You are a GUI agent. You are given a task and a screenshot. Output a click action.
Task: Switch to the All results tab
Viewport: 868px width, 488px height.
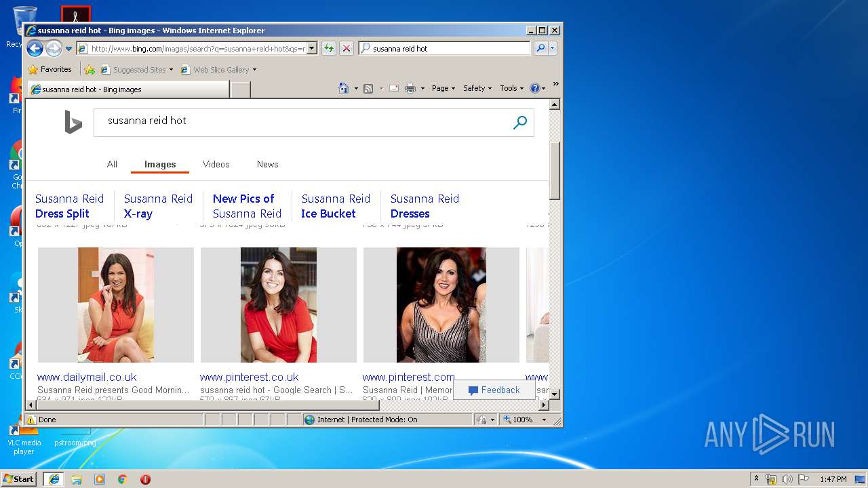point(112,164)
